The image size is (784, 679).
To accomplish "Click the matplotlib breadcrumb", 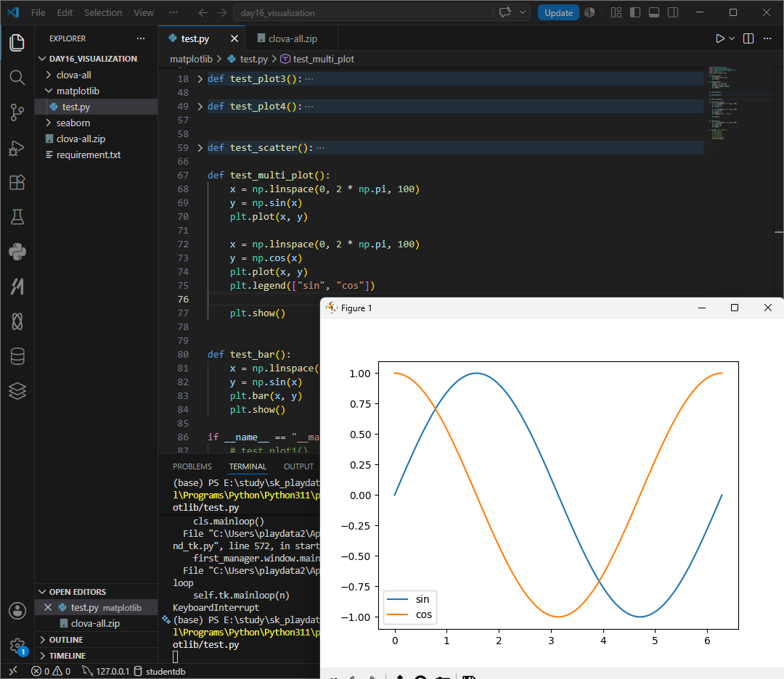I will (191, 59).
